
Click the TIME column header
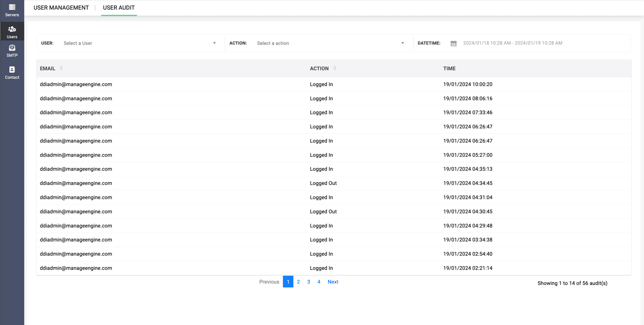(x=449, y=68)
